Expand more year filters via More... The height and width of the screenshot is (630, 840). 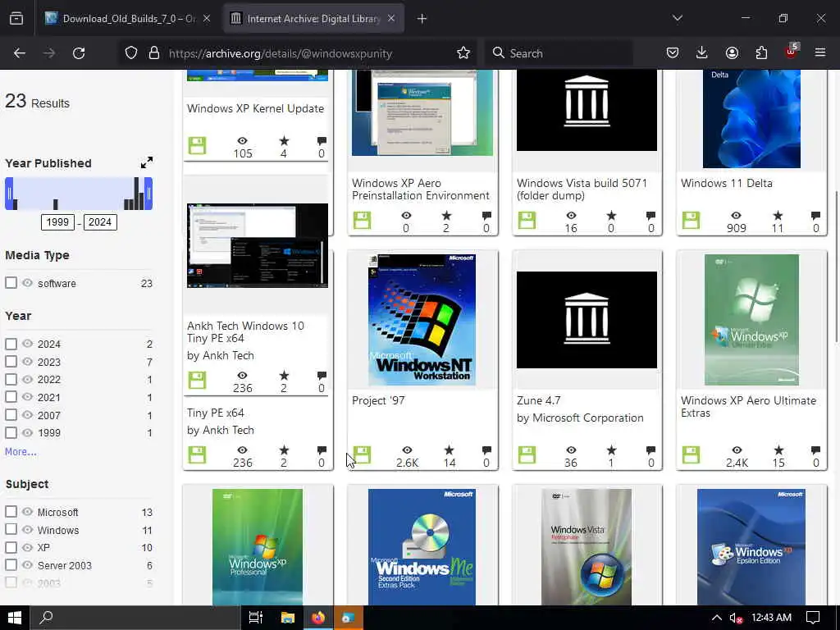(21, 452)
